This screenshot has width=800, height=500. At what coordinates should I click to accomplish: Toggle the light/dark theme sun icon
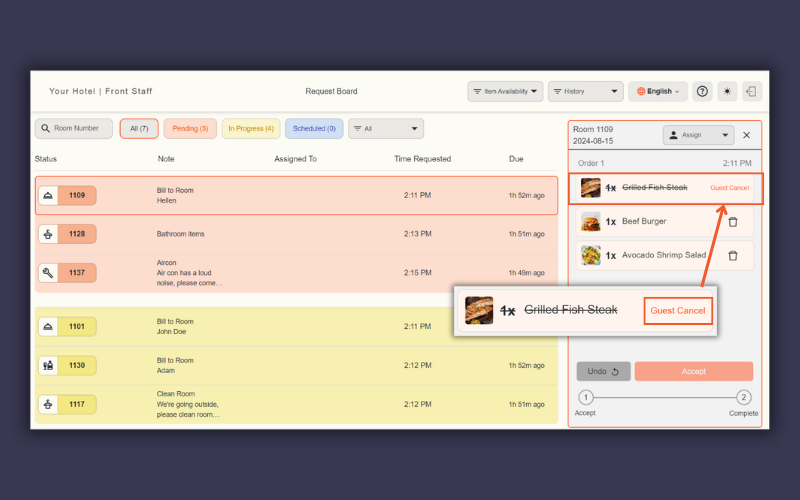coord(727,91)
